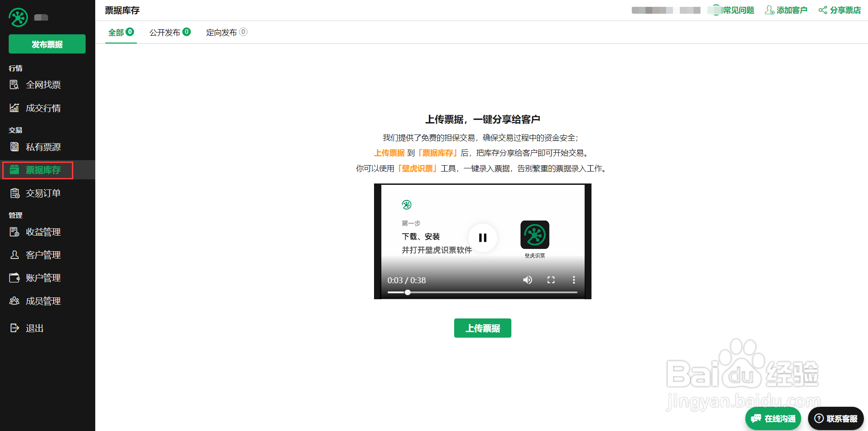This screenshot has height=431, width=868.
Task: Open 常见问题 link in header
Action: tap(738, 10)
